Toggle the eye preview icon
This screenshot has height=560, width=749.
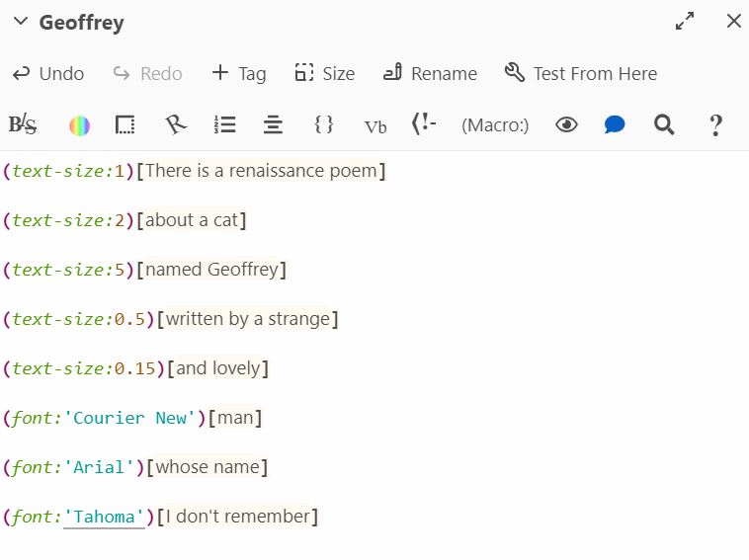pos(566,125)
